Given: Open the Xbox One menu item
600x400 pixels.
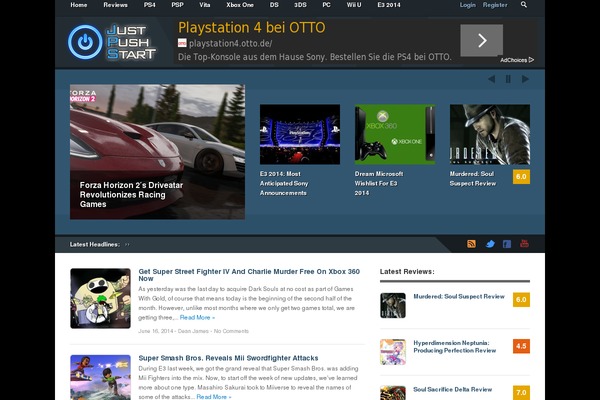Looking at the screenshot, I should (x=240, y=5).
